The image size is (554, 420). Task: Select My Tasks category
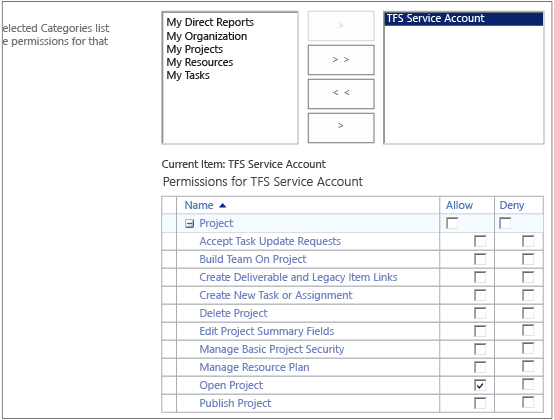click(188, 75)
